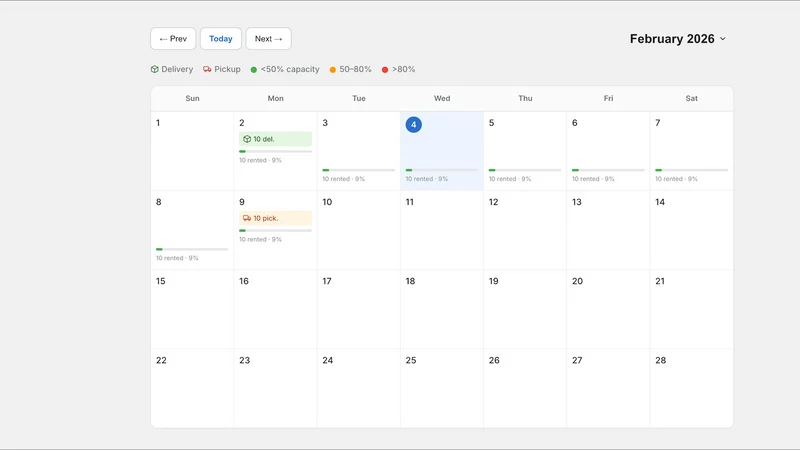Open the 10 pick. event on February 9
The height and width of the screenshot is (450, 800).
tap(276, 218)
